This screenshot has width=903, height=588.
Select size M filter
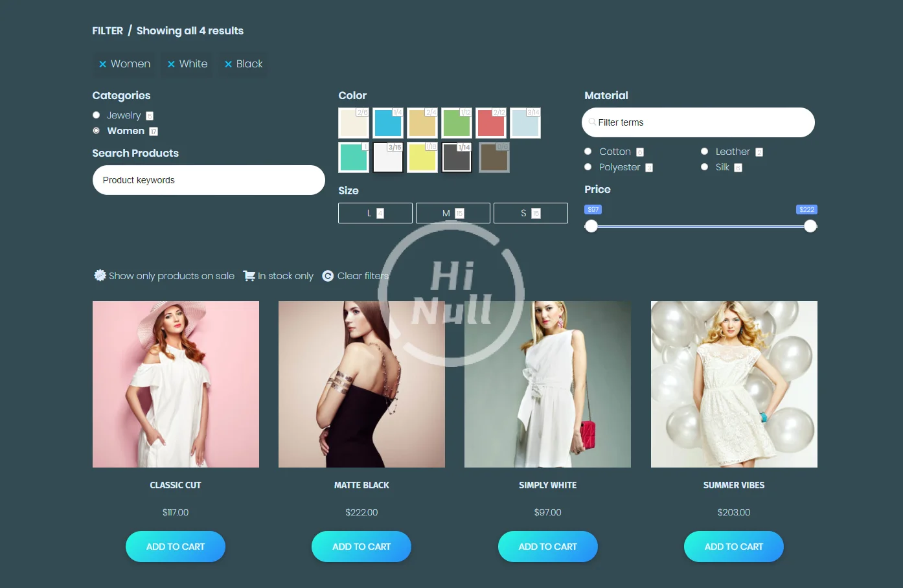coord(453,213)
